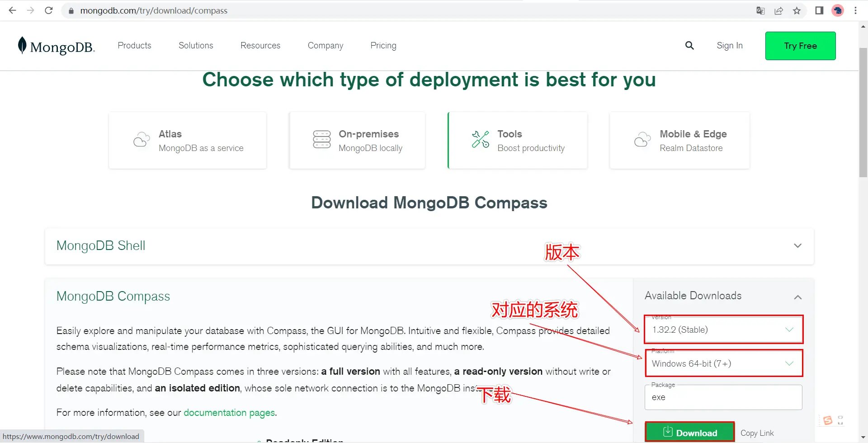Open Chrome three-dot menu
This screenshot has height=443, width=868.
(x=855, y=10)
